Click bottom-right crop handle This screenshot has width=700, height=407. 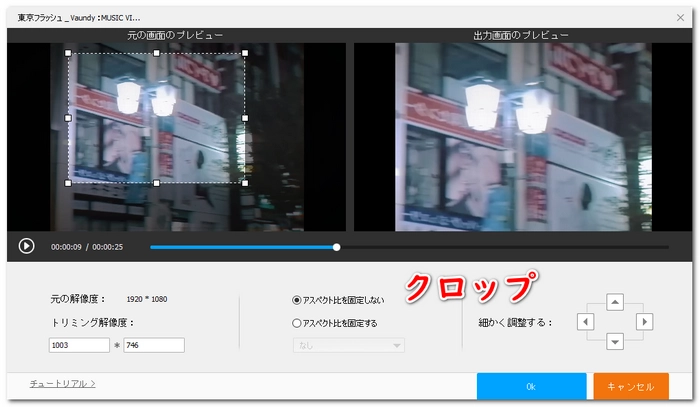(245, 183)
